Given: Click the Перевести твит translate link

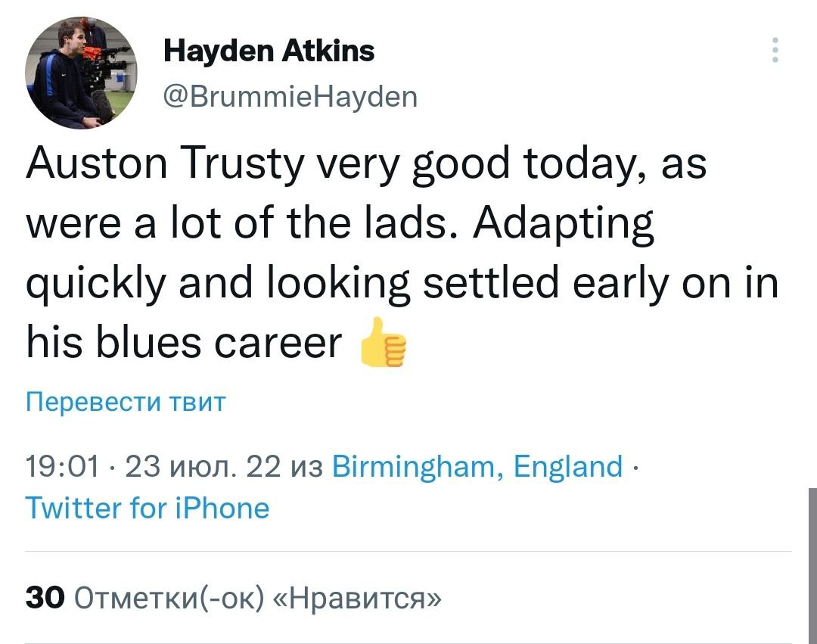Looking at the screenshot, I should point(126,401).
